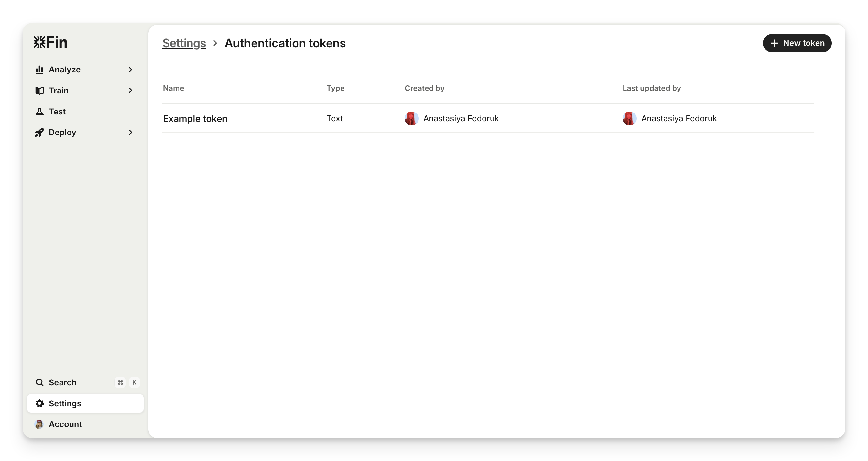
Task: Click the plus icon on New token
Action: pyautogui.click(x=775, y=43)
